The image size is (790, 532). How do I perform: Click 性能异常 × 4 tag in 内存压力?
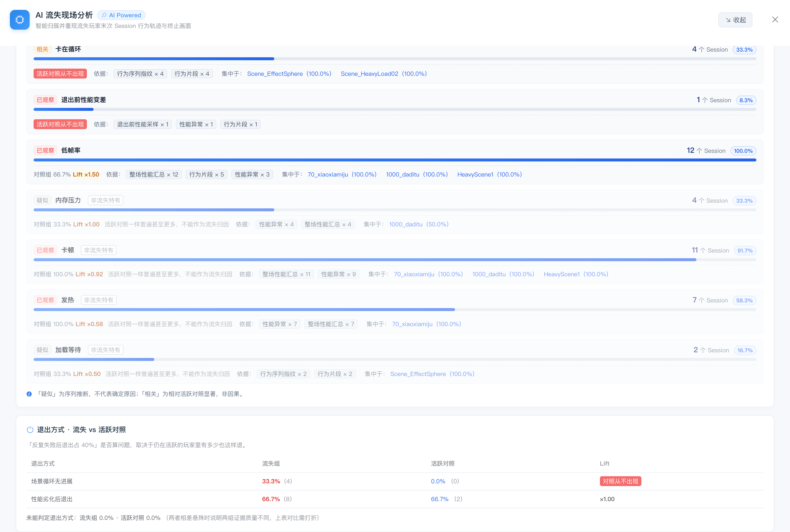[x=276, y=224]
